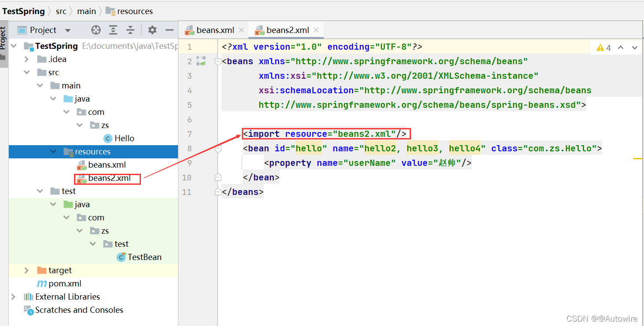Fold the bean element on line 8
Screen dimensions: 644x326
coord(218,149)
